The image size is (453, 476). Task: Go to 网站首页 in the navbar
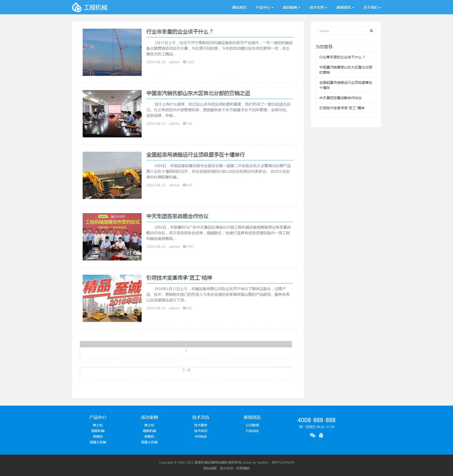tap(239, 8)
